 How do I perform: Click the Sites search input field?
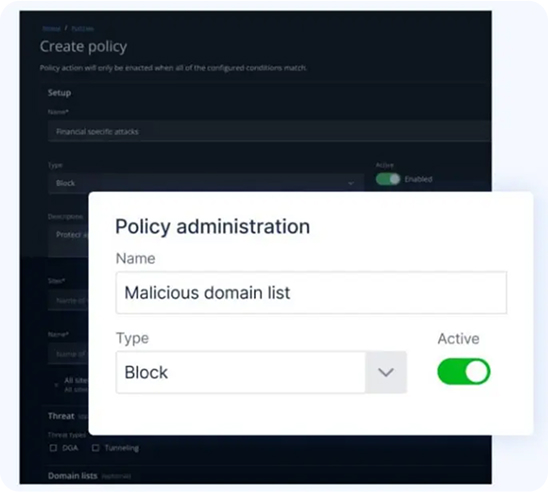coord(68,300)
